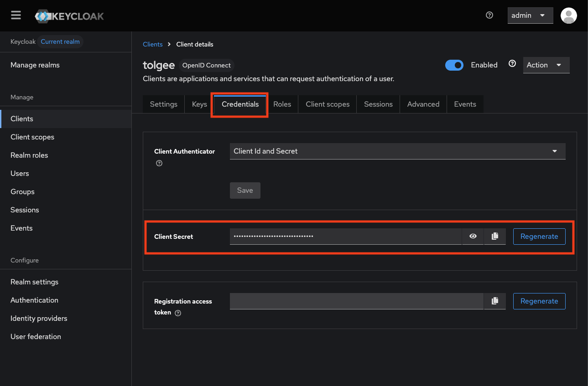This screenshot has width=588, height=386.
Task: Go to Clients breadcrumb link
Action: coord(152,44)
